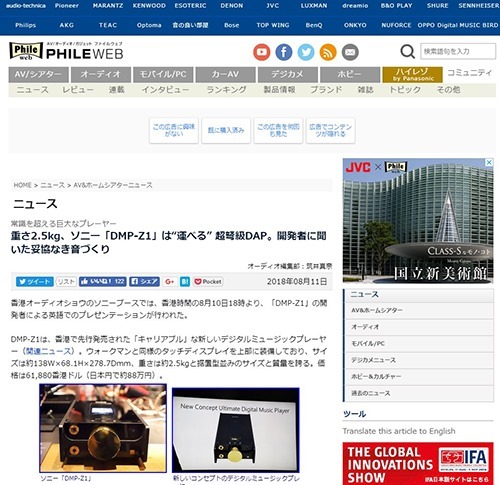Click Translate this article to English

pos(399,431)
